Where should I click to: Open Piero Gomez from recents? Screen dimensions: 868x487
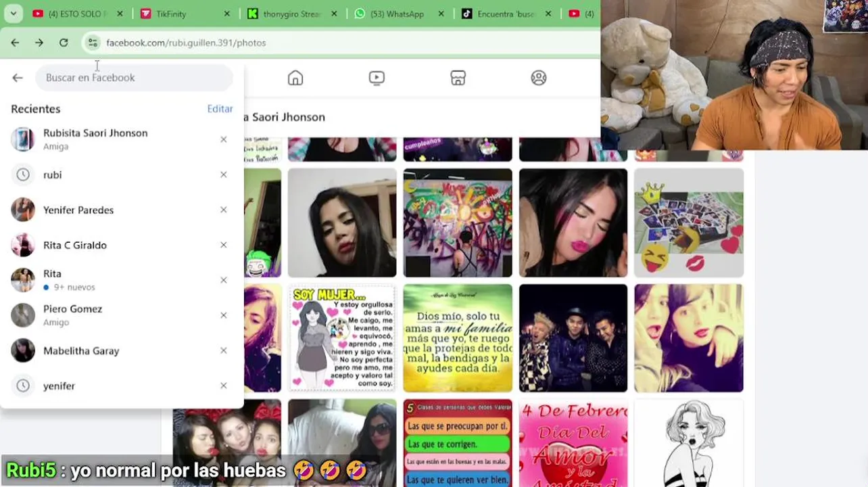[122, 315]
